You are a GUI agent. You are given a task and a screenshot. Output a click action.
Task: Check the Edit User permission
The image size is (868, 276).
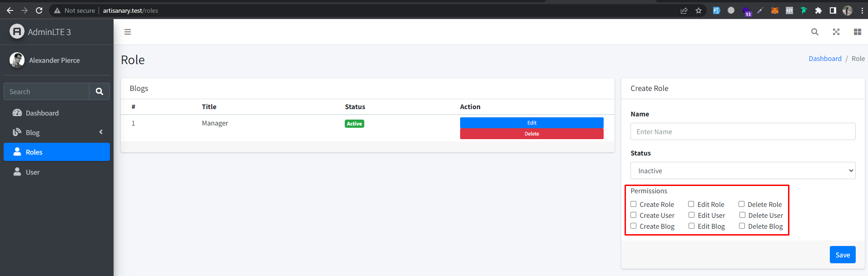(691, 215)
